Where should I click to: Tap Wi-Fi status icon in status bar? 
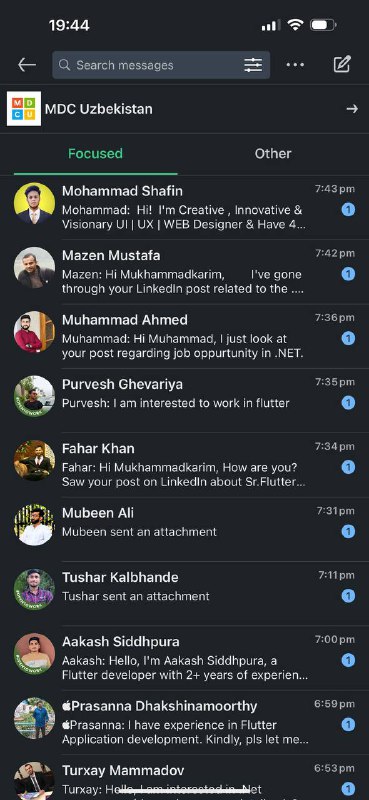[295, 25]
